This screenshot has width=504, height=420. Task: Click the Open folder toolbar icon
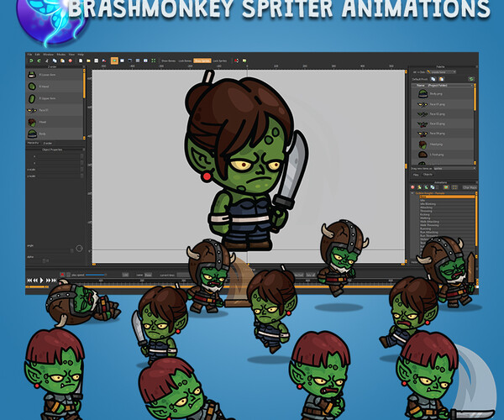pyautogui.click(x=88, y=60)
